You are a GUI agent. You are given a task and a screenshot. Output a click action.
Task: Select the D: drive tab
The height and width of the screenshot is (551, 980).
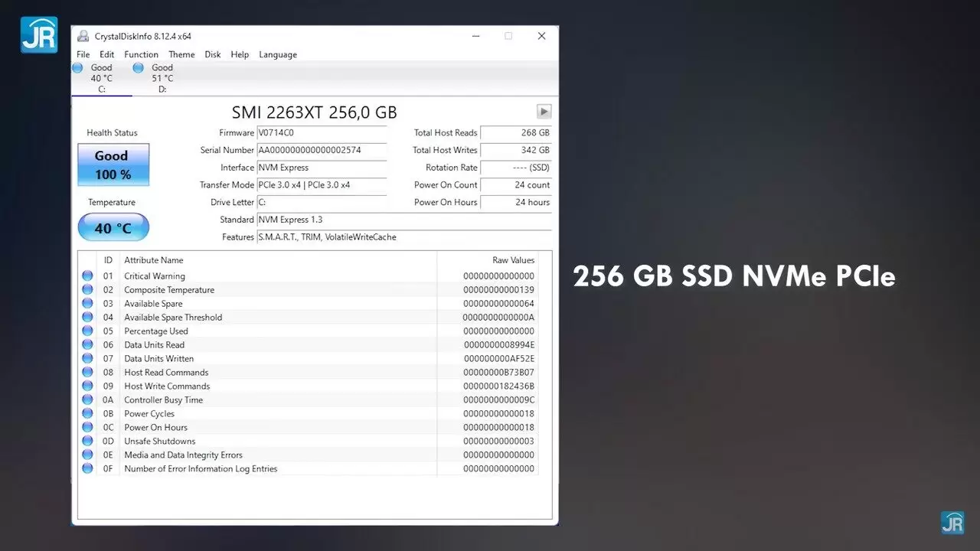162,78
